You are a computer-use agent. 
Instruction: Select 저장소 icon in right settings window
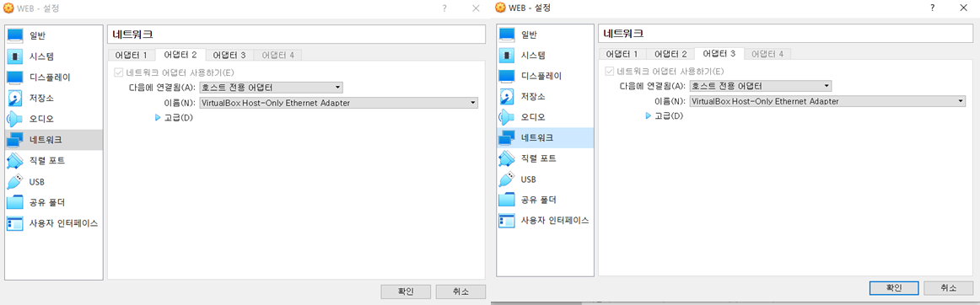click(507, 96)
